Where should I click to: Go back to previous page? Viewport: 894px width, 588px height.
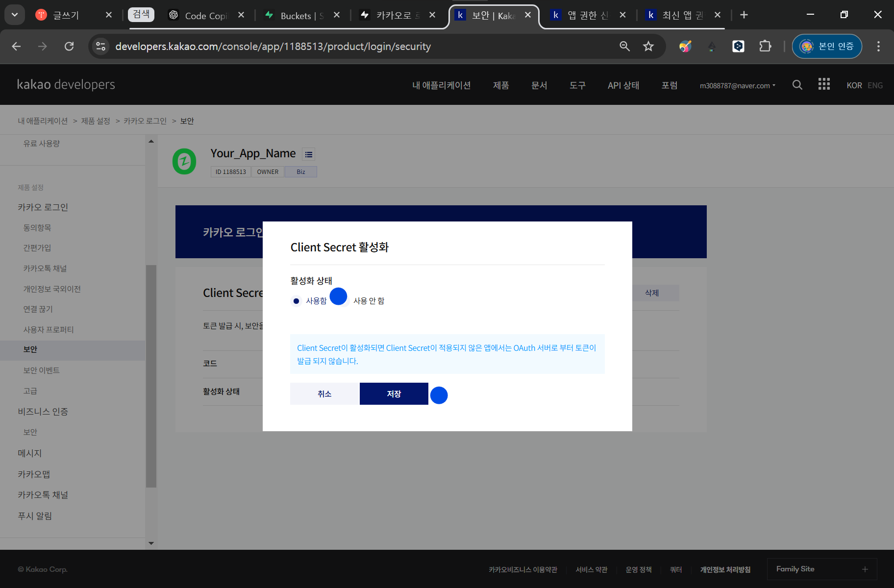[16, 47]
